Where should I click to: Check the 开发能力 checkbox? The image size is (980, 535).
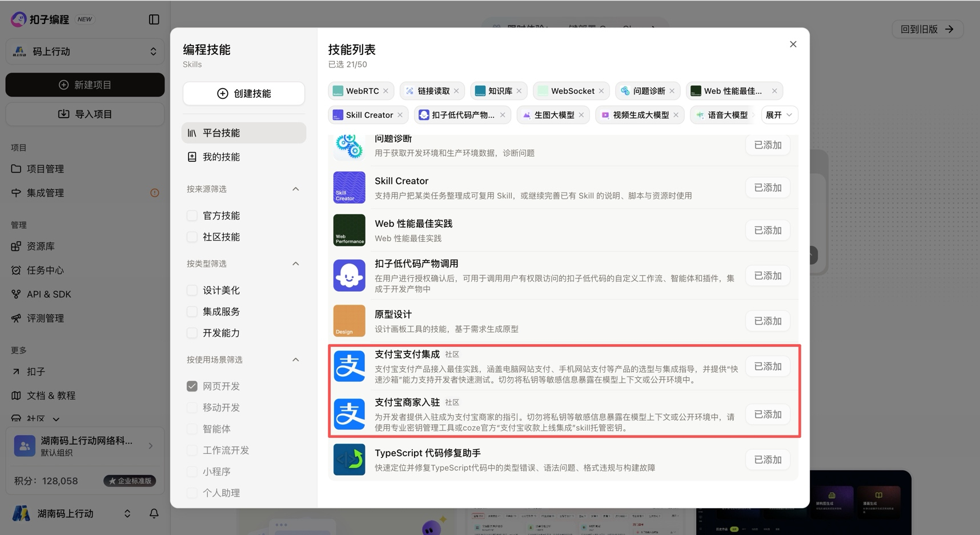(192, 333)
